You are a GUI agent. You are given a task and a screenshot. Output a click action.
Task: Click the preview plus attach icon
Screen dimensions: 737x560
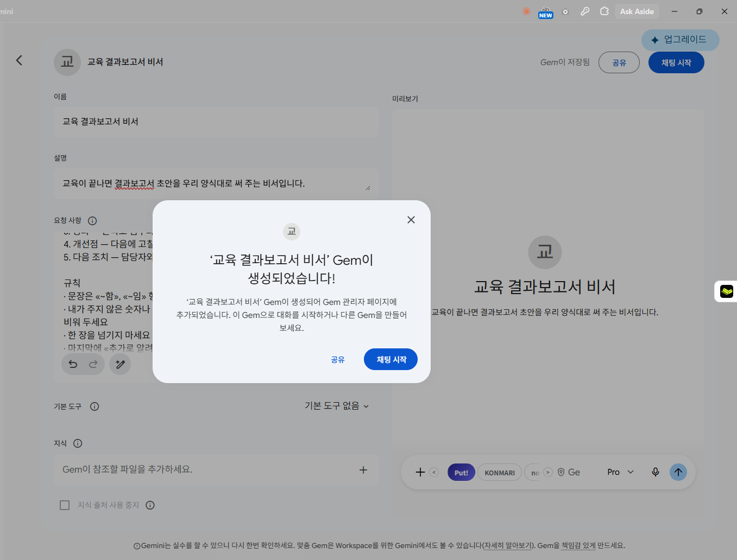[x=420, y=472]
